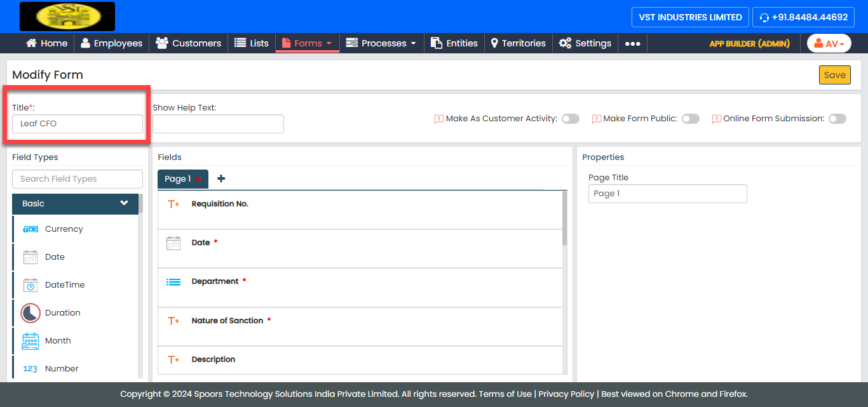Add a new page with plus icon
The width and height of the screenshot is (868, 407).
point(221,179)
